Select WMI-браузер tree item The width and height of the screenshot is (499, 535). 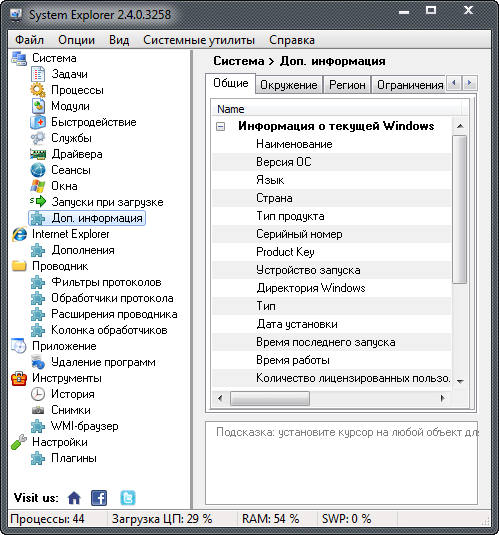[x=85, y=426]
